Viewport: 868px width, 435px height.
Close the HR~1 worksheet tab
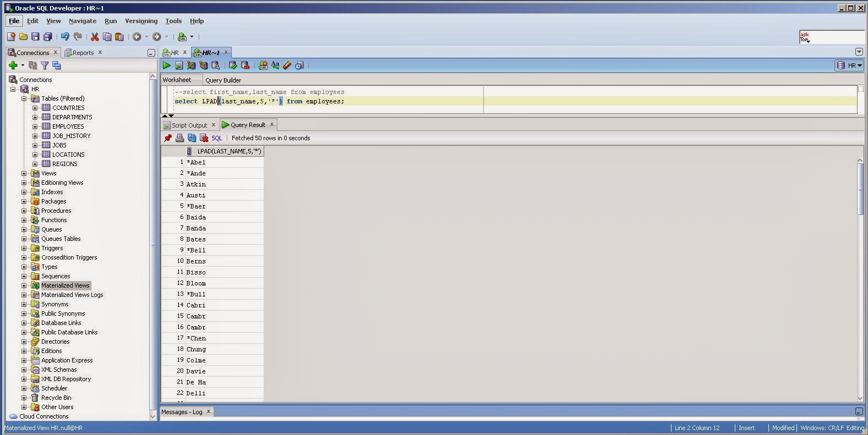tap(226, 52)
